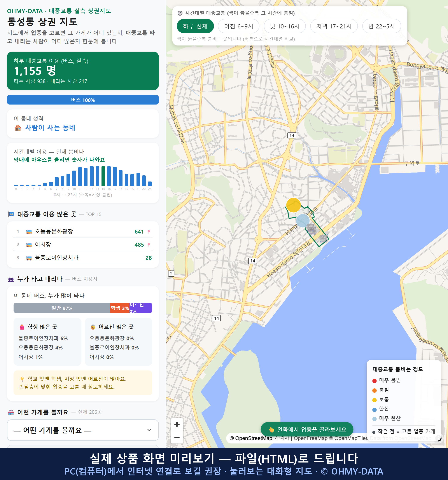Click the orange 붐빔 legend swatch

(374, 390)
